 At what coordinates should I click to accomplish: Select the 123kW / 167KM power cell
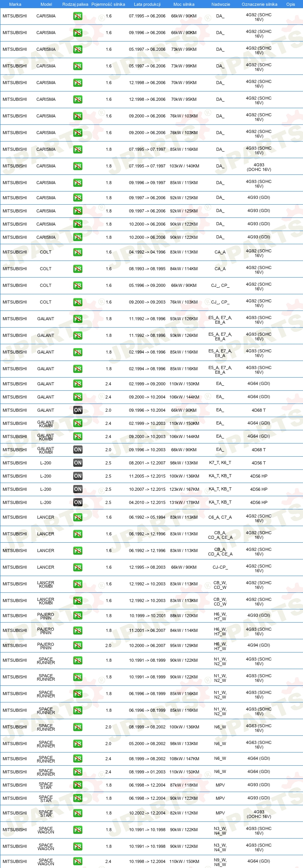[x=184, y=489]
